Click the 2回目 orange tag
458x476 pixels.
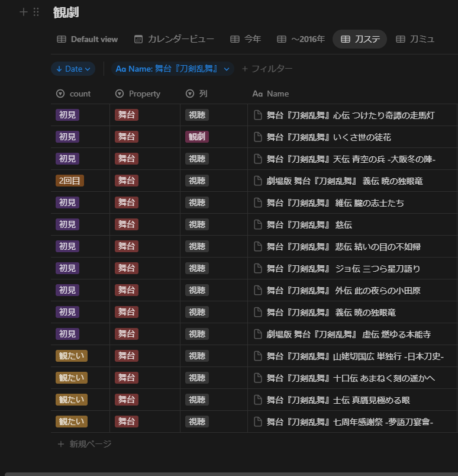point(69,181)
